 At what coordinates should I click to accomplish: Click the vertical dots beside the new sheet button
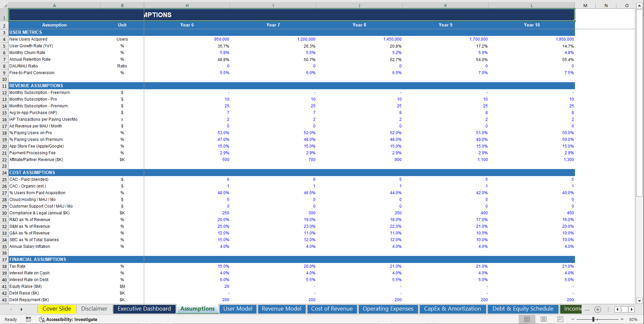click(x=608, y=309)
